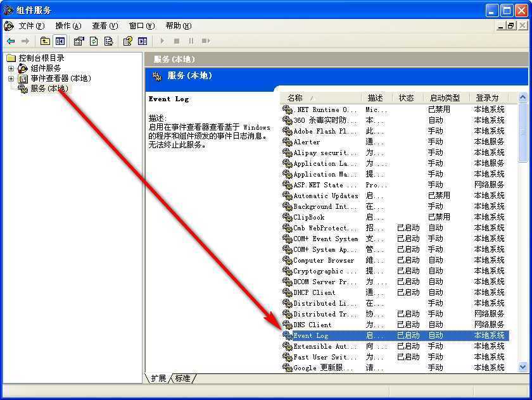Select the COM+ System Ap... service

(x=395, y=249)
